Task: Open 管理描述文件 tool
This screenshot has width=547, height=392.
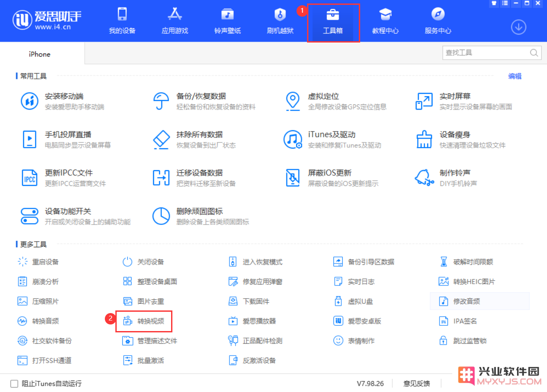Action: (x=150, y=341)
